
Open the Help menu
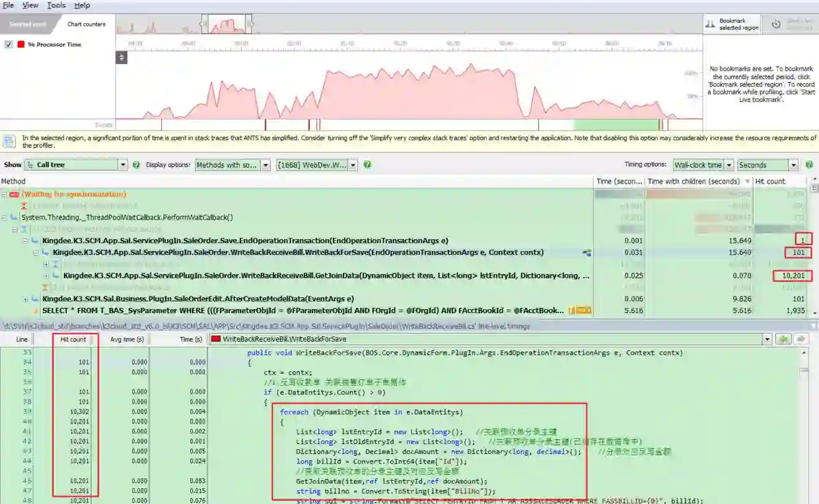tap(82, 5)
